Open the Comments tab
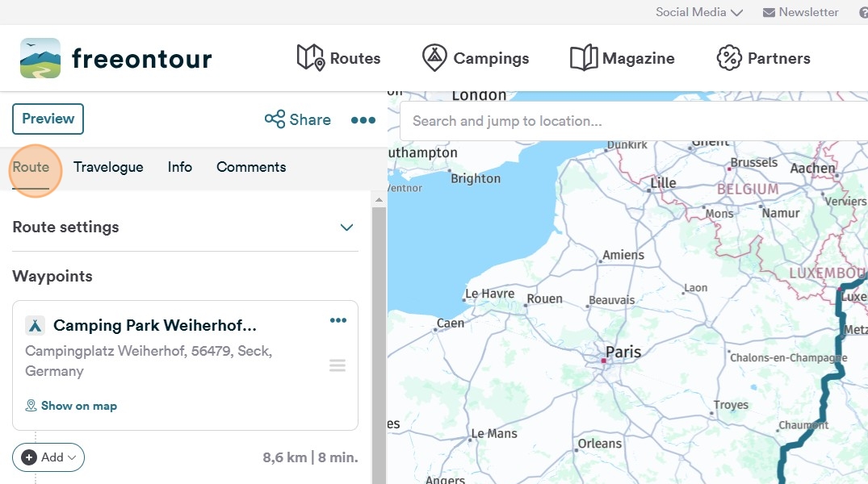The height and width of the screenshot is (484, 868). pyautogui.click(x=251, y=167)
